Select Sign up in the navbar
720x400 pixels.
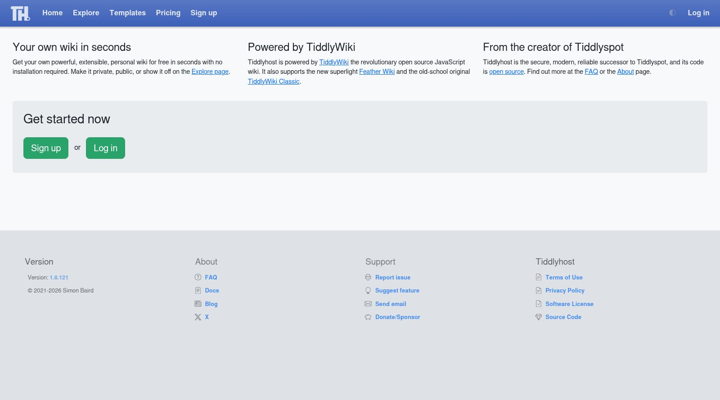tap(204, 13)
